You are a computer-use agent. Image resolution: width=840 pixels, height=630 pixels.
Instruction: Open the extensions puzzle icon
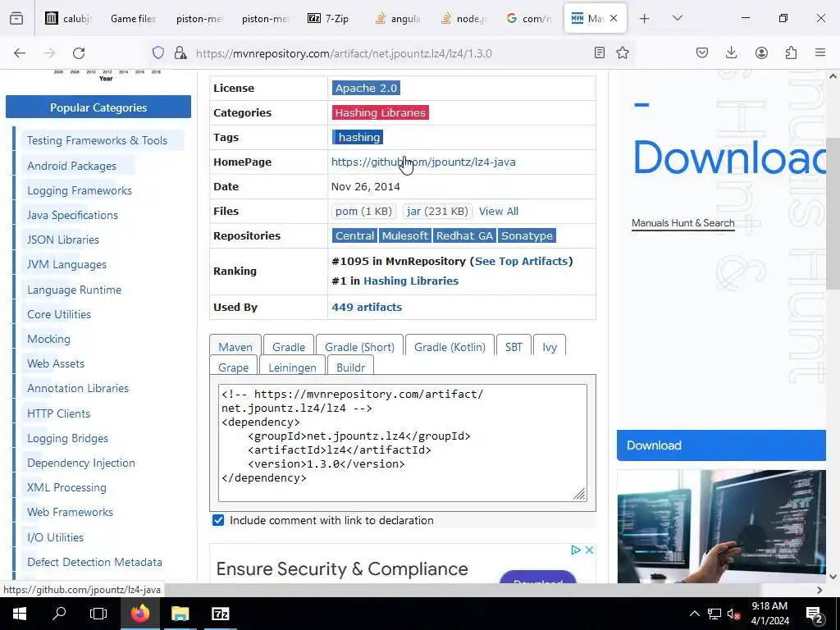(x=791, y=53)
